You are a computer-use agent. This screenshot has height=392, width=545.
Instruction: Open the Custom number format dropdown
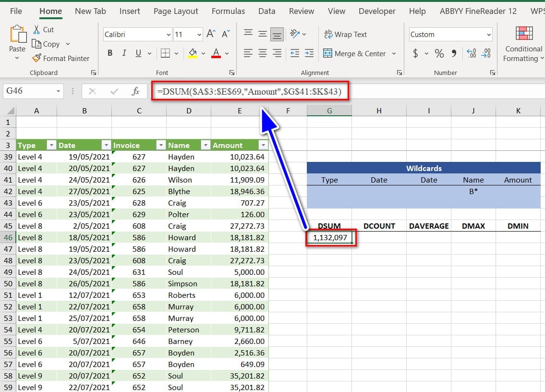(x=489, y=35)
